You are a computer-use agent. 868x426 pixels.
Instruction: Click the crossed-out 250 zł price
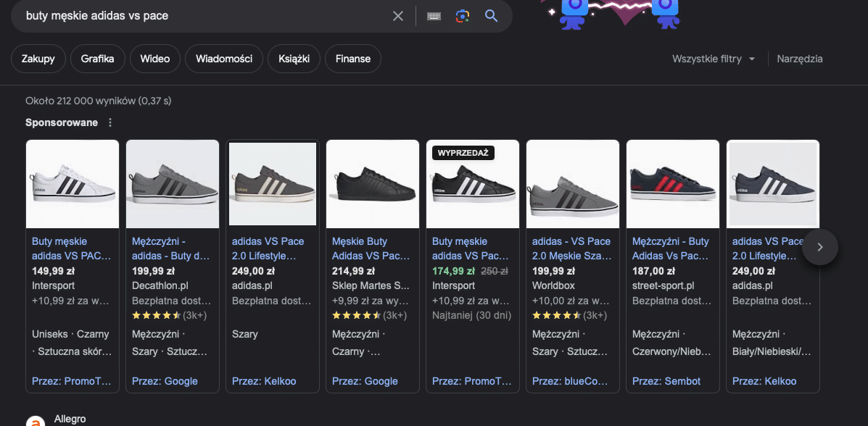click(495, 271)
